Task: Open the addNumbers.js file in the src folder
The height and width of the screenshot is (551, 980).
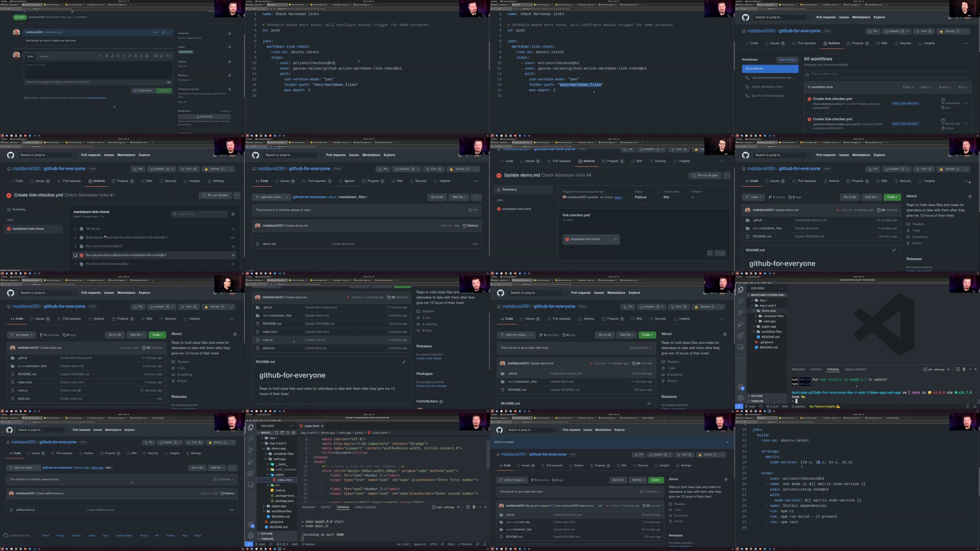Action: [x=25, y=510]
